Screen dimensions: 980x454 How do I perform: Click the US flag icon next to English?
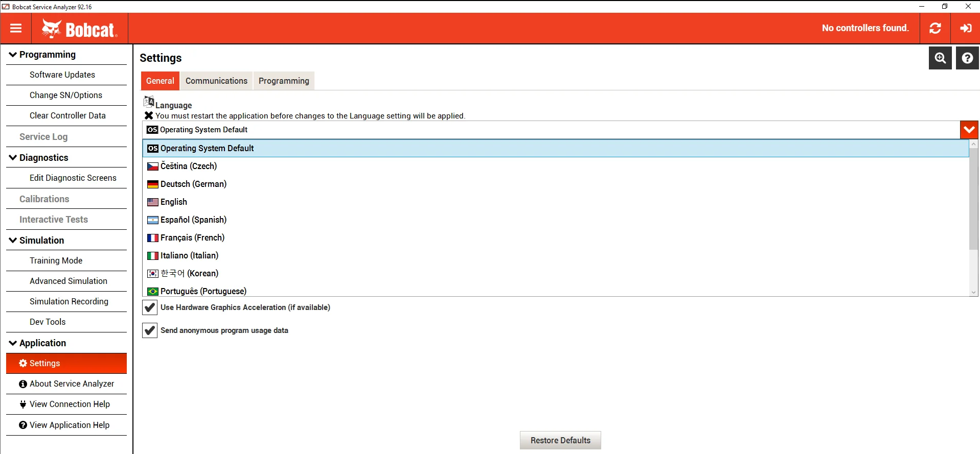tap(153, 202)
